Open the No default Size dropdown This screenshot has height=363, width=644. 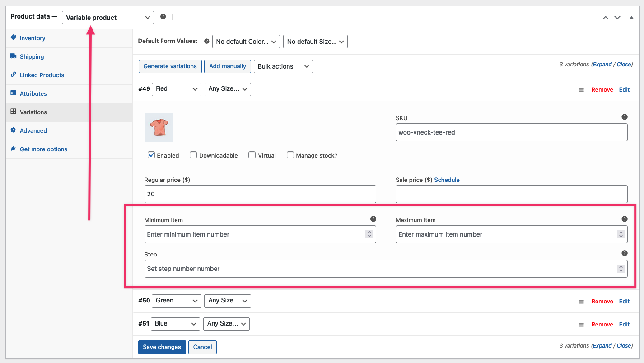315,42
